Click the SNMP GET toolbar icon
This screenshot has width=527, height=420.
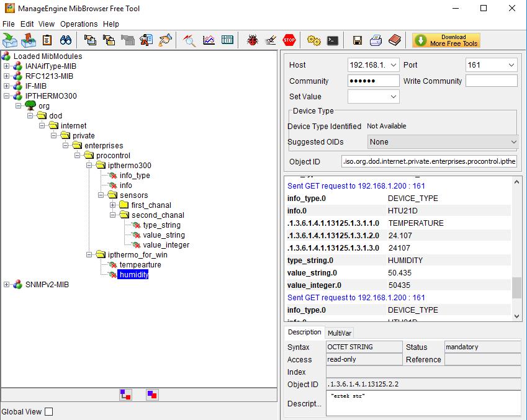click(x=90, y=40)
